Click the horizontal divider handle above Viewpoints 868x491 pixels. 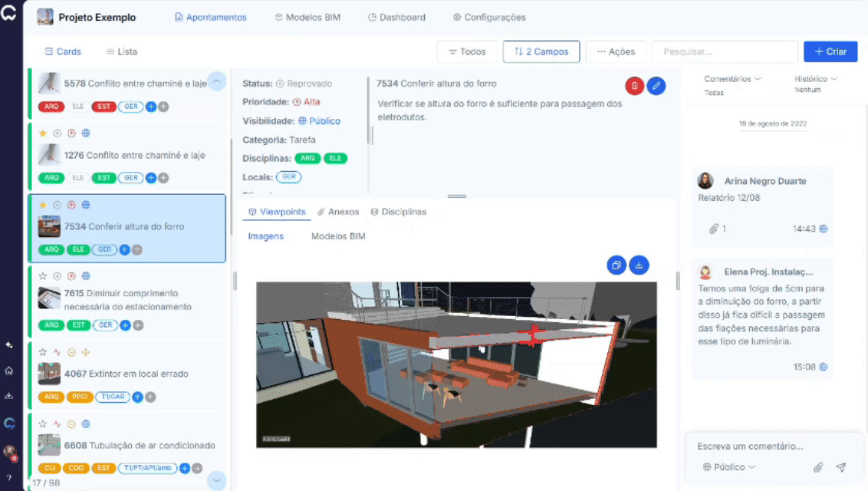point(457,196)
